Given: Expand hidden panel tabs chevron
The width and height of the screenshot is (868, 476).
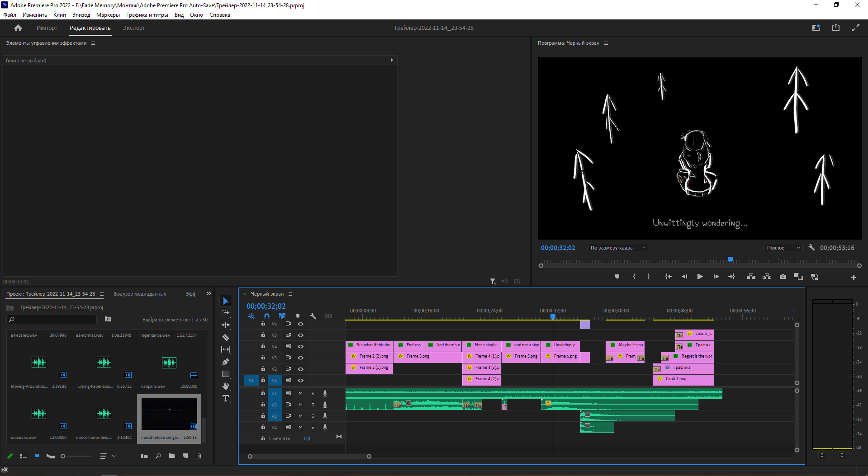Looking at the screenshot, I should coord(209,294).
